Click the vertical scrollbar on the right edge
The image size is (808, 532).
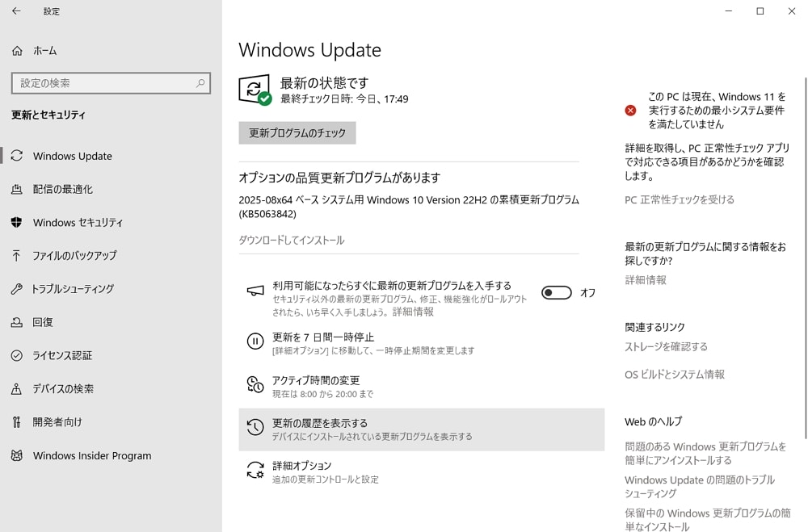tap(806, 258)
